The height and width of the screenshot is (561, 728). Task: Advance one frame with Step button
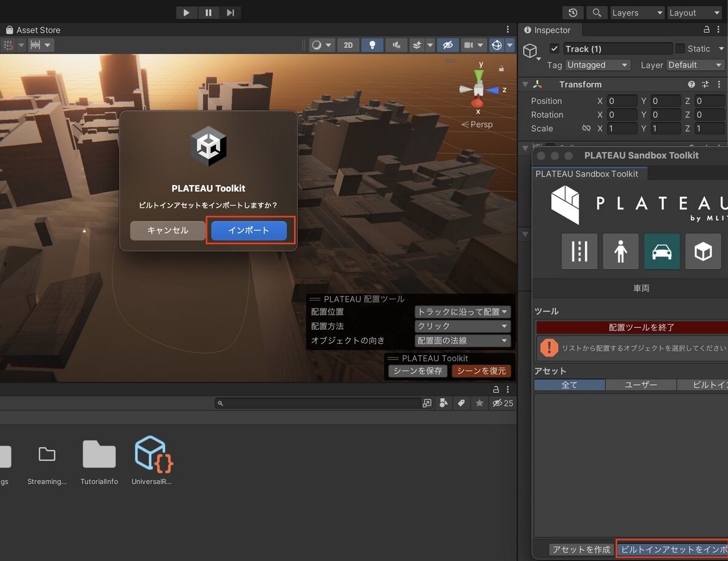[x=230, y=12]
